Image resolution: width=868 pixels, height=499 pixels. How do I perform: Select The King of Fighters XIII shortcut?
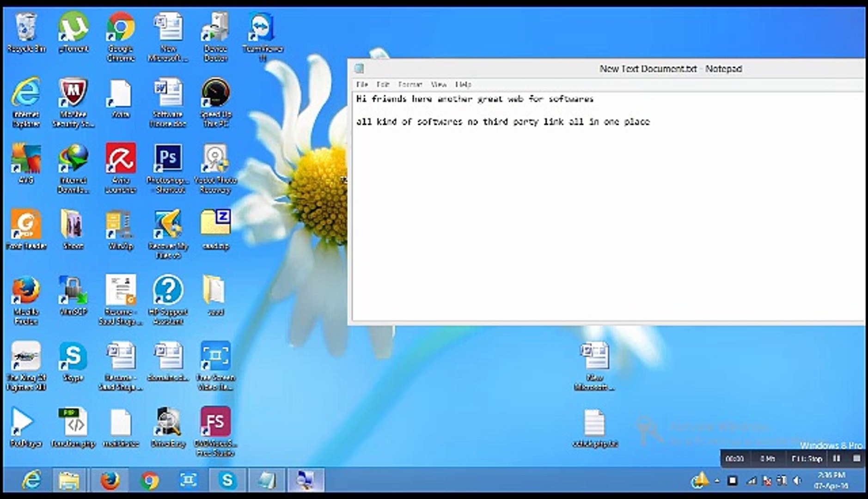(26, 366)
